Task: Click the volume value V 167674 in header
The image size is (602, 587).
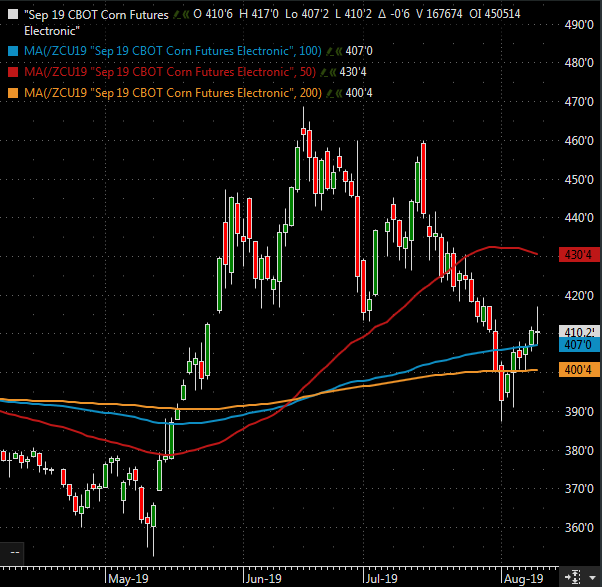Action: point(439,14)
